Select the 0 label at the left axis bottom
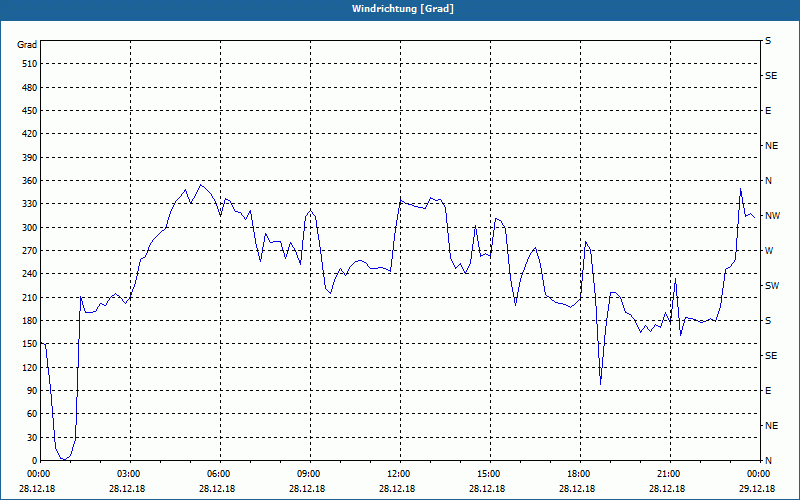Viewport: 800px width, 500px height. (34, 461)
